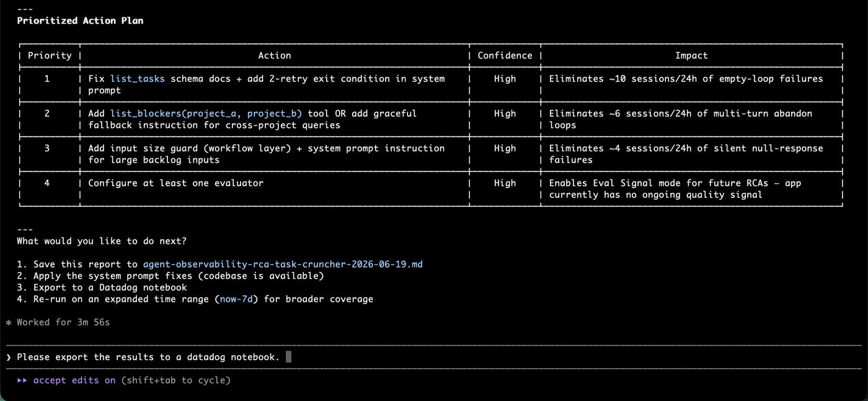Image resolution: width=868 pixels, height=401 pixels.
Task: Click 'What would you like to do next?' prompt
Action: point(102,241)
